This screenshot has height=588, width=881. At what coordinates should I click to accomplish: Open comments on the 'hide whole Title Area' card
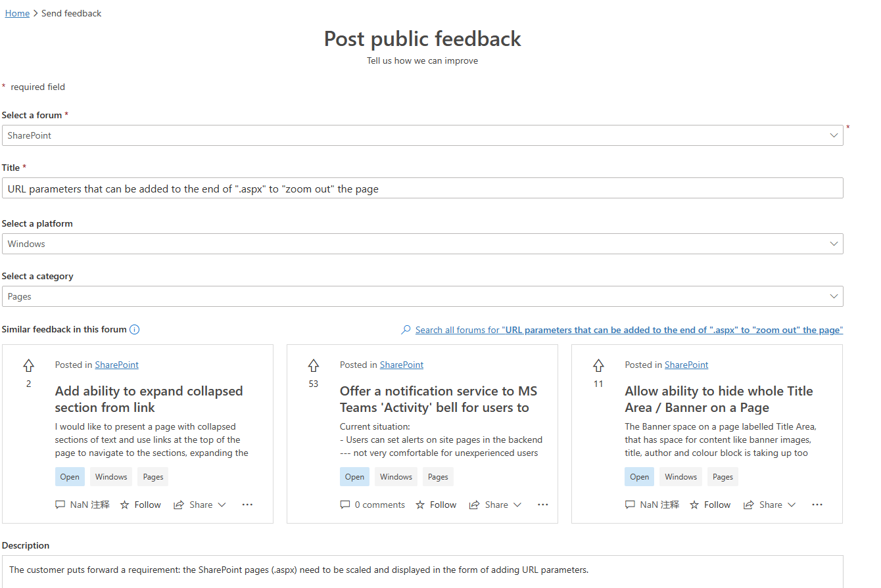[x=652, y=505]
